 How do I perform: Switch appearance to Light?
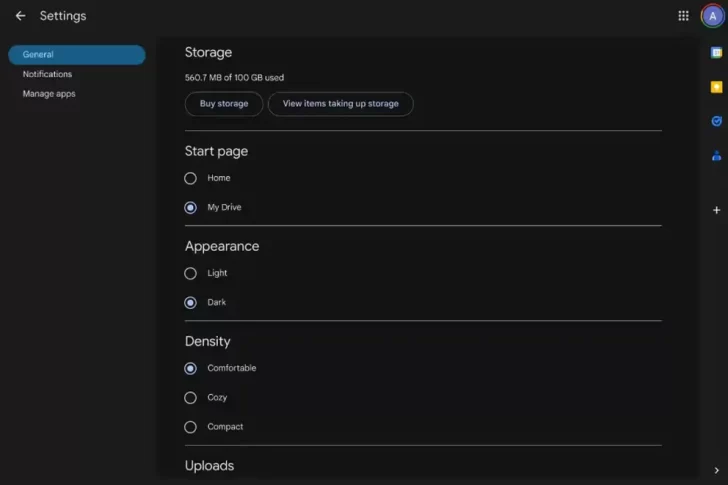[x=190, y=273]
